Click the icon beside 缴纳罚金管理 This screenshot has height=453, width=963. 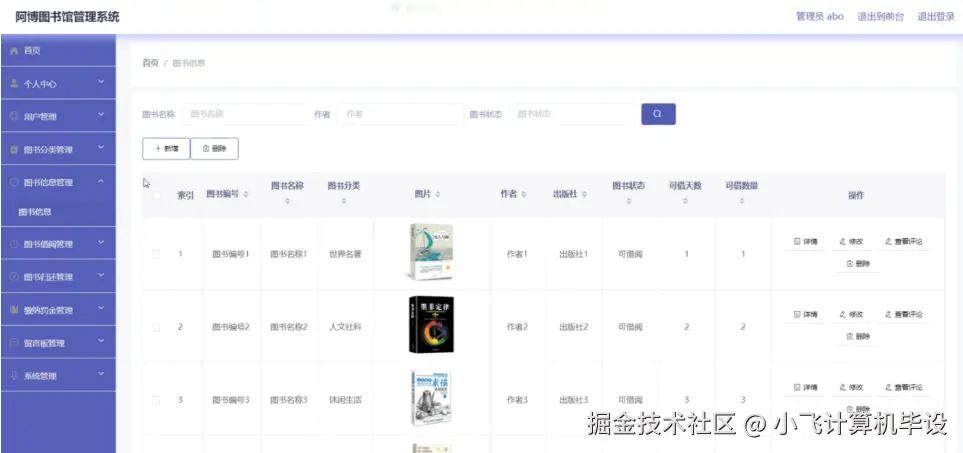pos(14,310)
